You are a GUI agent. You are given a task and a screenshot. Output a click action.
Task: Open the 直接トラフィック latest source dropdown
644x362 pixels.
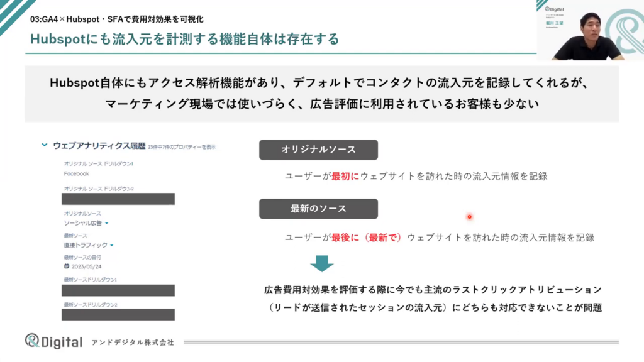pyautogui.click(x=111, y=245)
